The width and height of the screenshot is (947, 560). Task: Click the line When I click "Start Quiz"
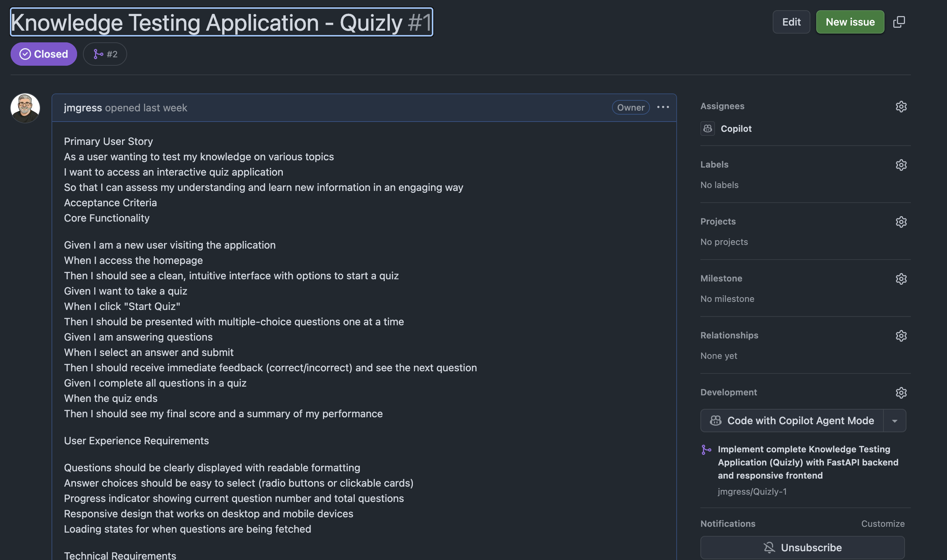[x=122, y=306]
